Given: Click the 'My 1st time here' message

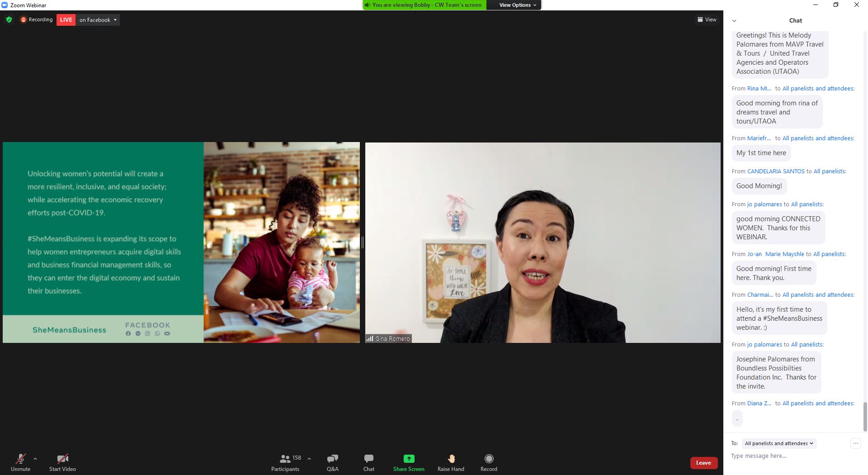Looking at the screenshot, I should pyautogui.click(x=761, y=153).
